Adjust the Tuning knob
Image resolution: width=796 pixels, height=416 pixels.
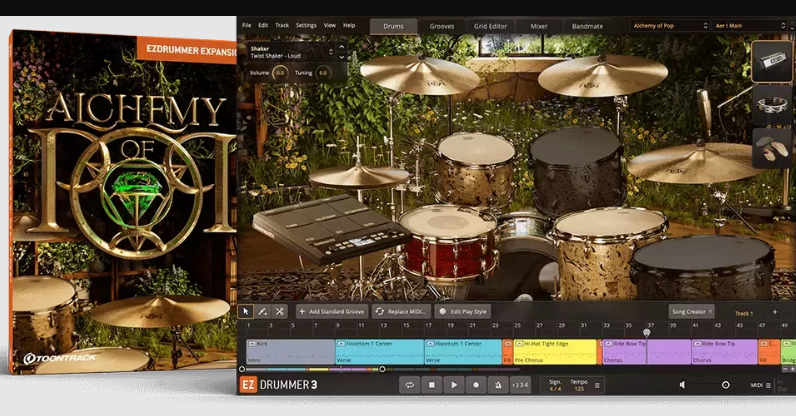coord(323,73)
